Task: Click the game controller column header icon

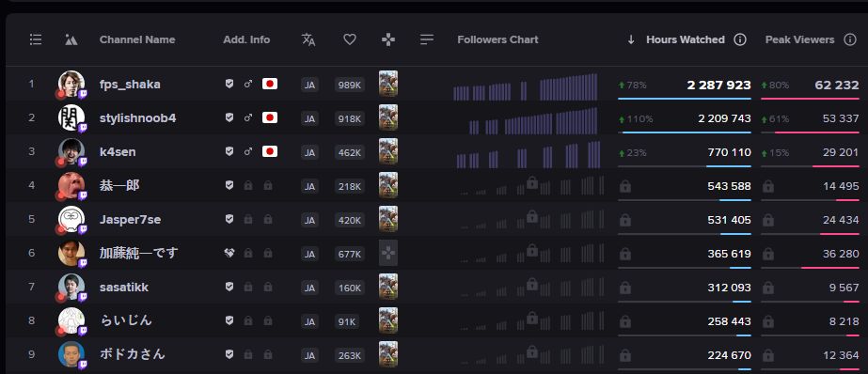Action: [x=388, y=39]
